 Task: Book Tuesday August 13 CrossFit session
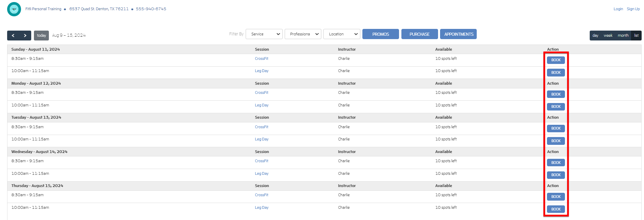556,128
